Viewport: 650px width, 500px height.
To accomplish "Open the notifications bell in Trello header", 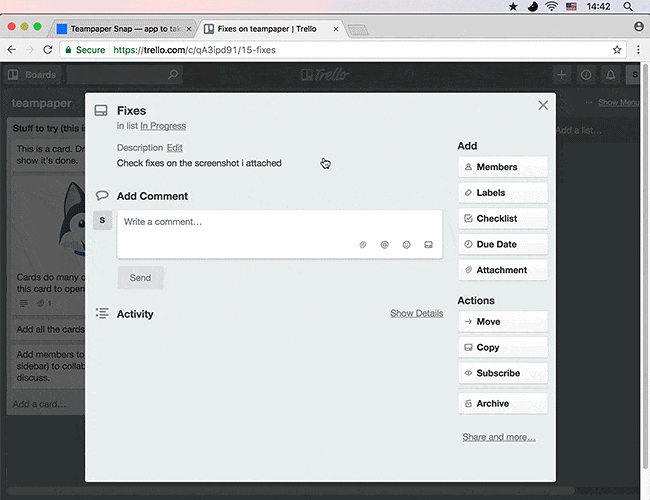I will click(611, 75).
